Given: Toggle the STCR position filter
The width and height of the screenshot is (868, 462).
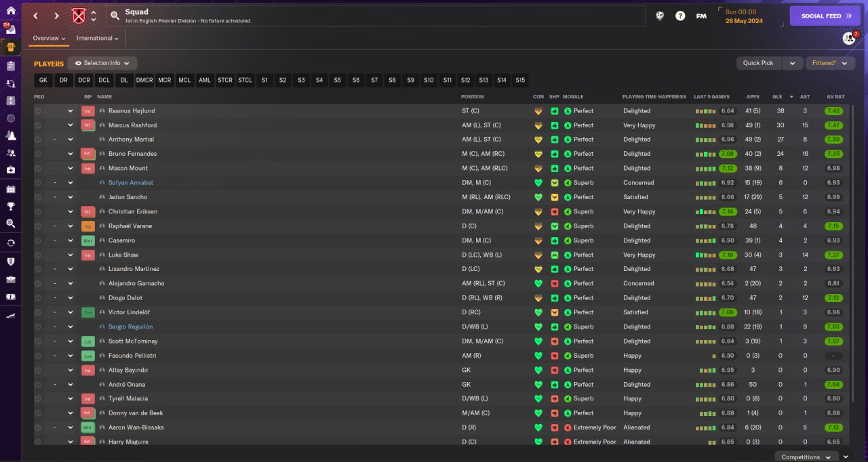Looking at the screenshot, I should tap(225, 80).
